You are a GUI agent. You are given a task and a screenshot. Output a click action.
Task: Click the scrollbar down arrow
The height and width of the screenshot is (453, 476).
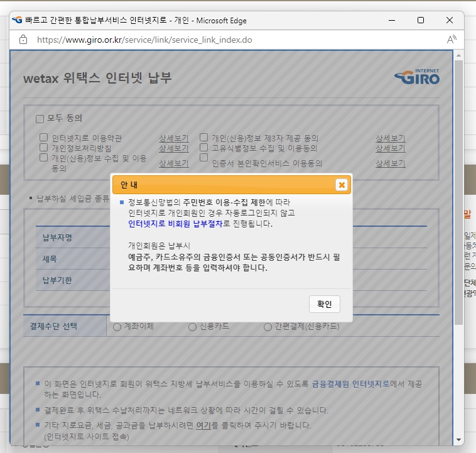click(458, 440)
